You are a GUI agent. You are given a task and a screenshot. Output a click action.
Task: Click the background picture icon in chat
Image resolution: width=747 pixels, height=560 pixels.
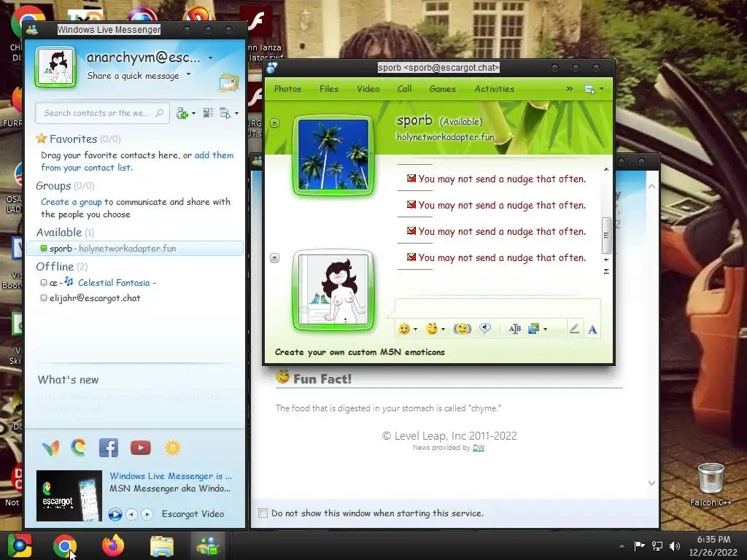coord(533,329)
